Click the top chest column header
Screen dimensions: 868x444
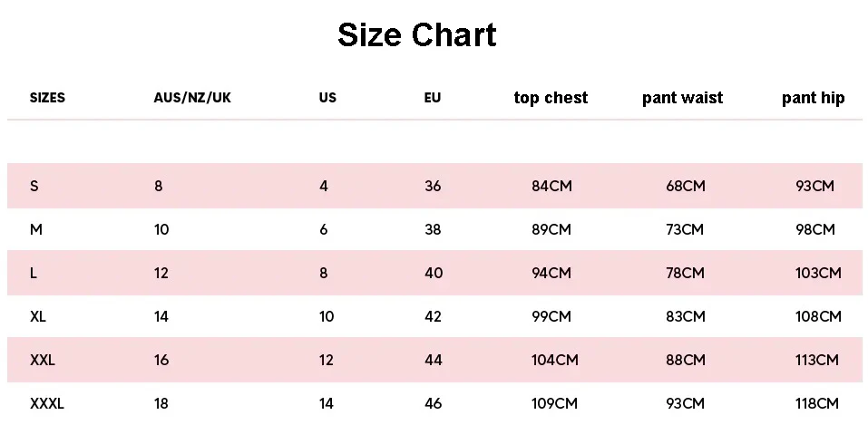tap(551, 98)
